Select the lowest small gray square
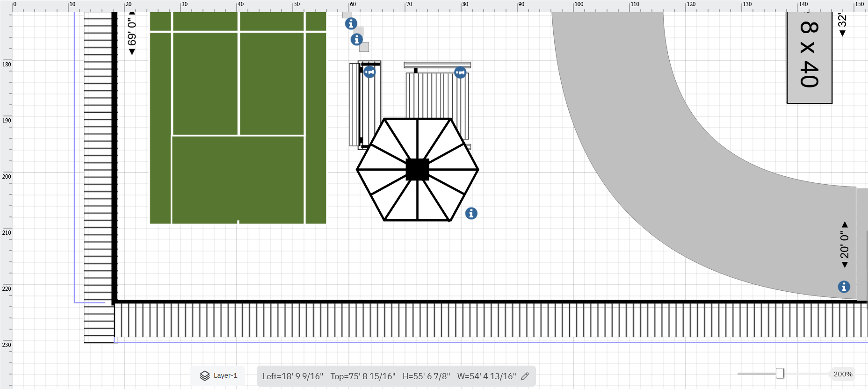Viewport: 868px width, 389px height. click(x=364, y=47)
